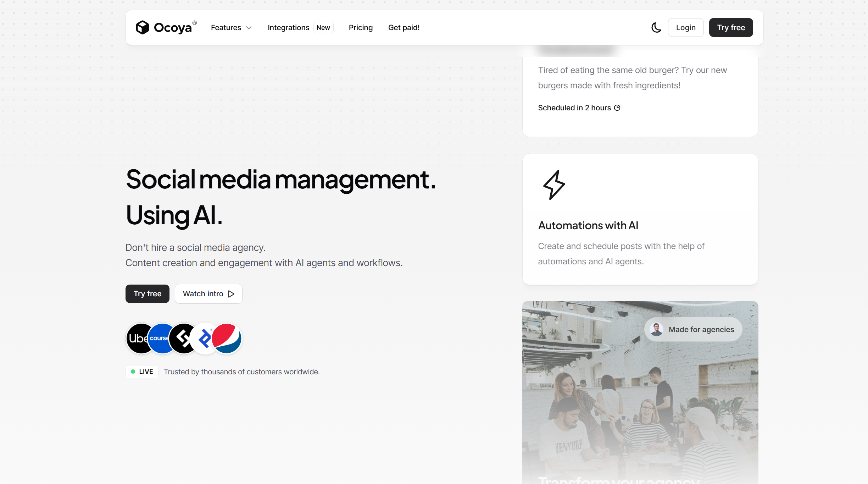Viewport: 868px width, 484px height.
Task: Click the Automations with AI heading
Action: point(588,225)
